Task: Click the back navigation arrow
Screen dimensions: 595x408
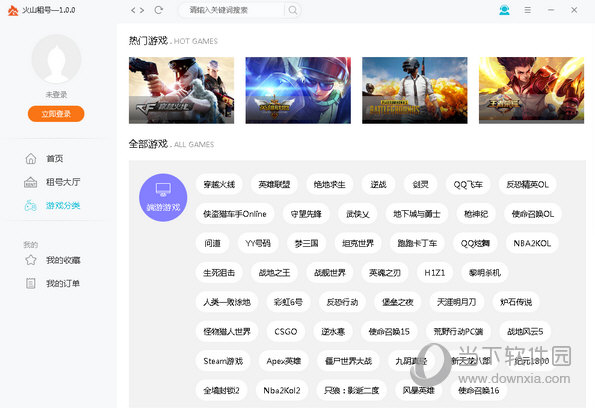Action: (133, 10)
